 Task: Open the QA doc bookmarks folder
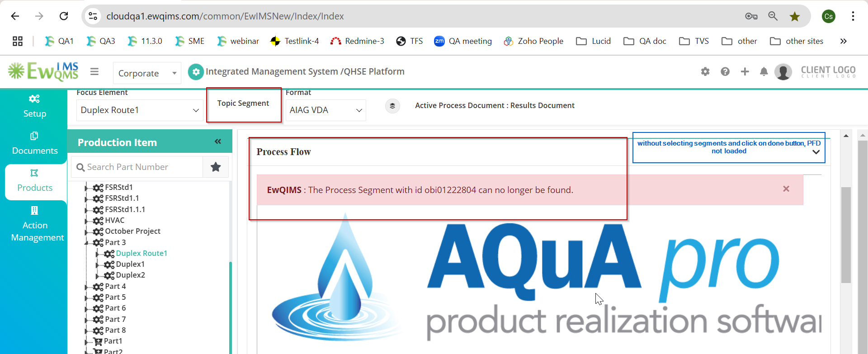click(645, 41)
